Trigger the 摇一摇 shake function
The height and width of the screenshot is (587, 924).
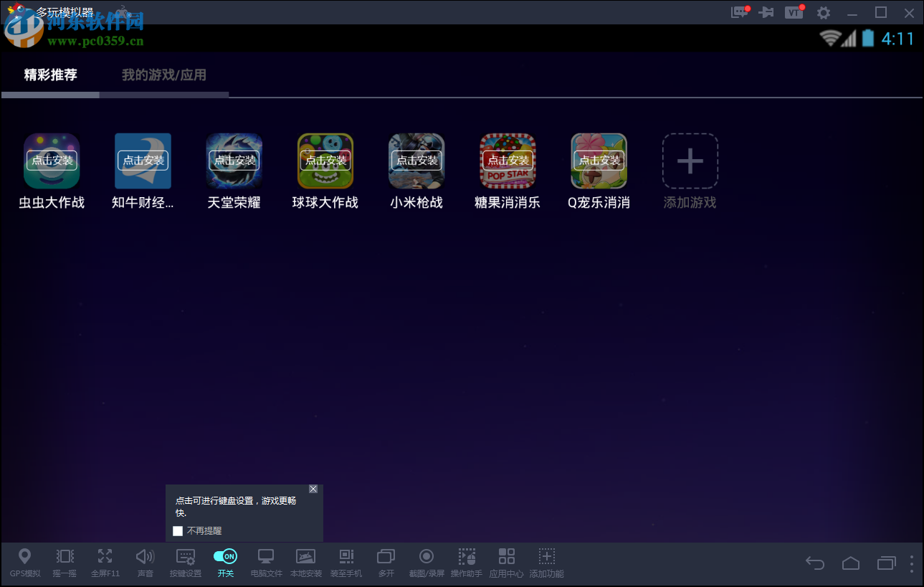[x=65, y=563]
